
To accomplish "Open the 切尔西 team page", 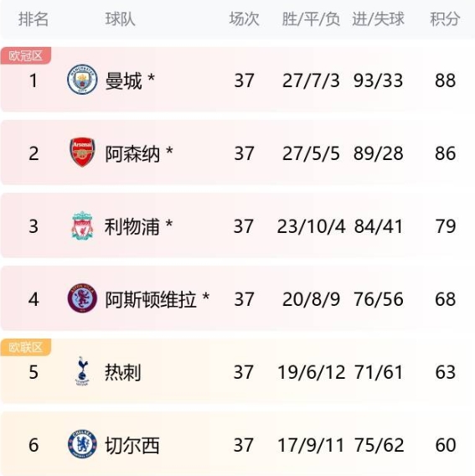I will tap(132, 445).
